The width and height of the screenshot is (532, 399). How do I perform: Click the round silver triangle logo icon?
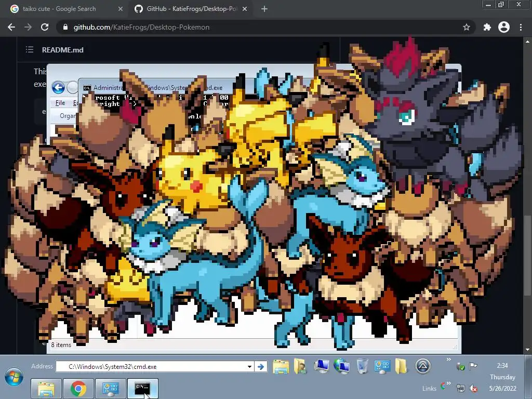[x=423, y=366]
